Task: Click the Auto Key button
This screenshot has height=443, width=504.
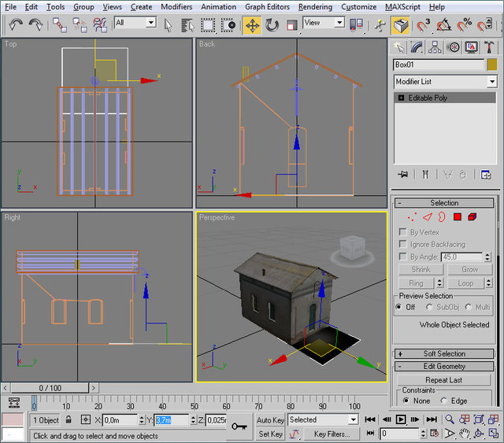Action: pyautogui.click(x=271, y=420)
